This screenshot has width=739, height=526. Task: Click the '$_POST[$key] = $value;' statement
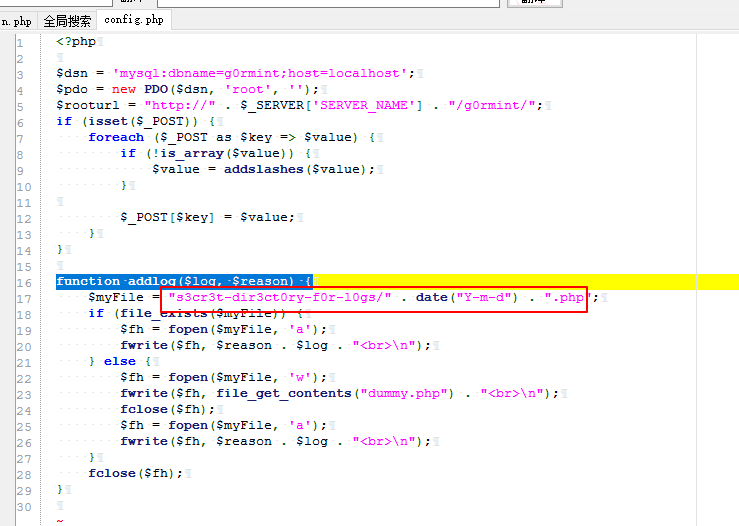207,217
